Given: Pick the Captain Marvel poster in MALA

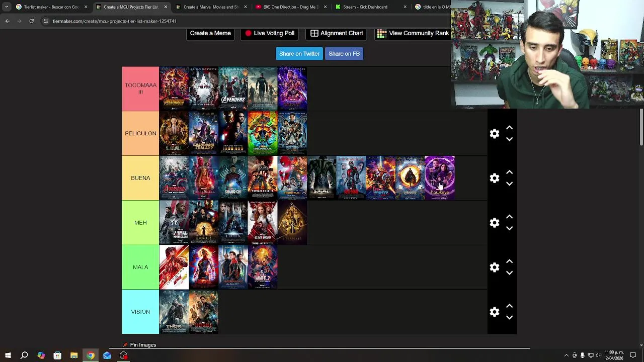Looking at the screenshot, I should (204, 267).
